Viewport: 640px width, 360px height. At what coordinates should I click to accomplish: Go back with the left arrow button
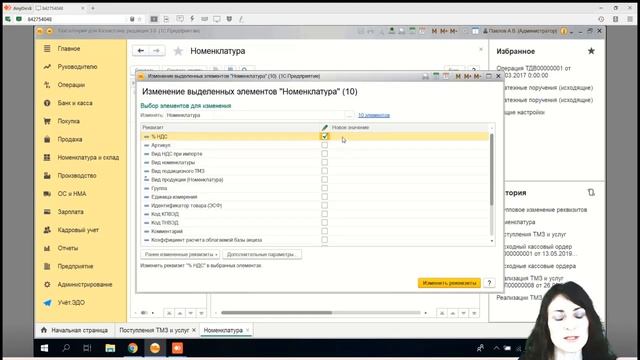[140, 51]
